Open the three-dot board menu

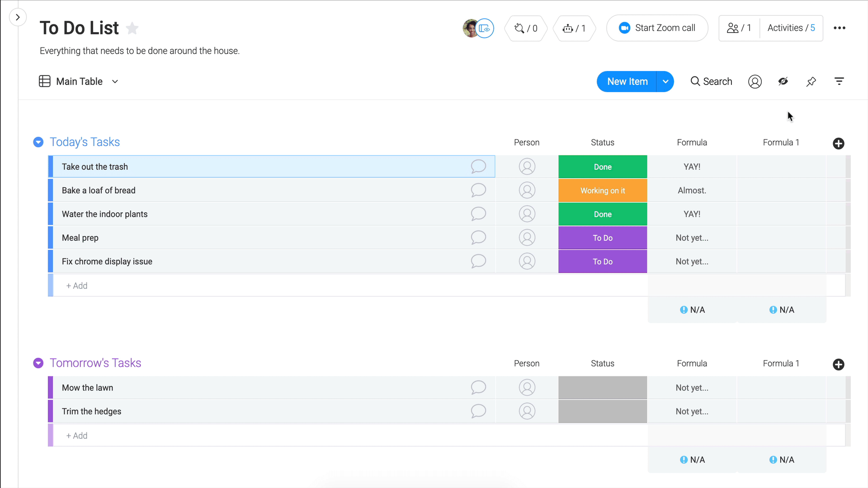pos(840,28)
